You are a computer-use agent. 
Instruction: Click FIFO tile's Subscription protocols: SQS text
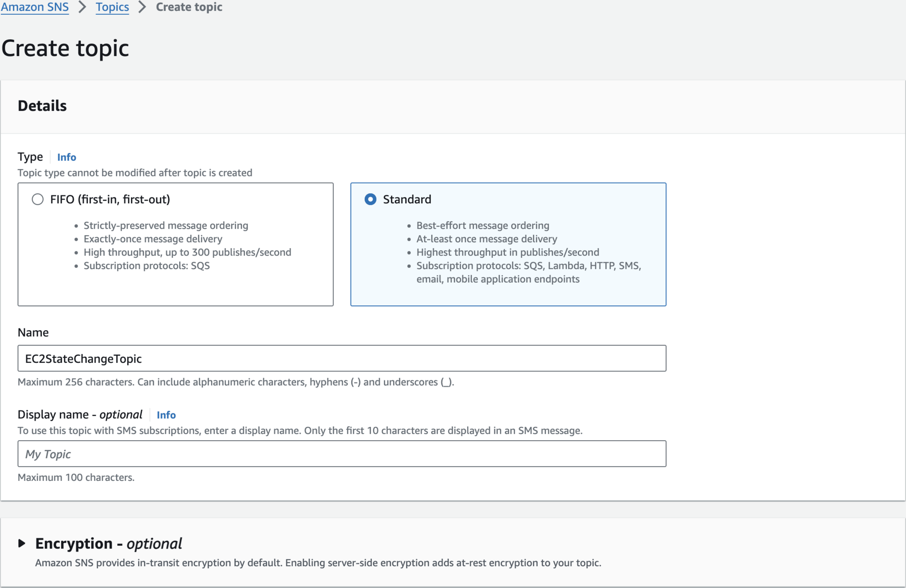(x=146, y=266)
